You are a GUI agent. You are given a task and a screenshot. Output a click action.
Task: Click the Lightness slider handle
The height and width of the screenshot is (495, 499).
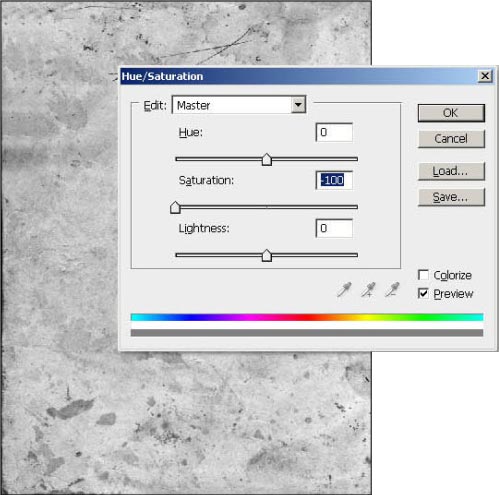click(267, 256)
